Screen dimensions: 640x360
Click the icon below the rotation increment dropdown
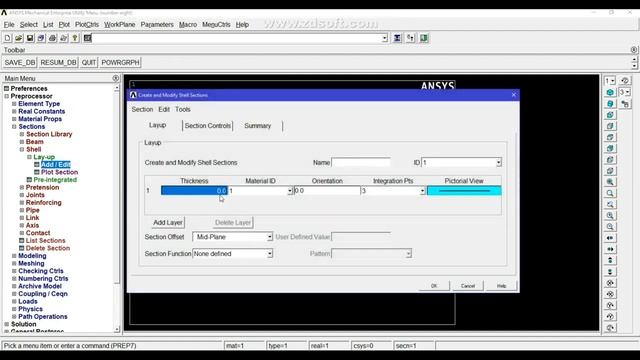pos(624,104)
